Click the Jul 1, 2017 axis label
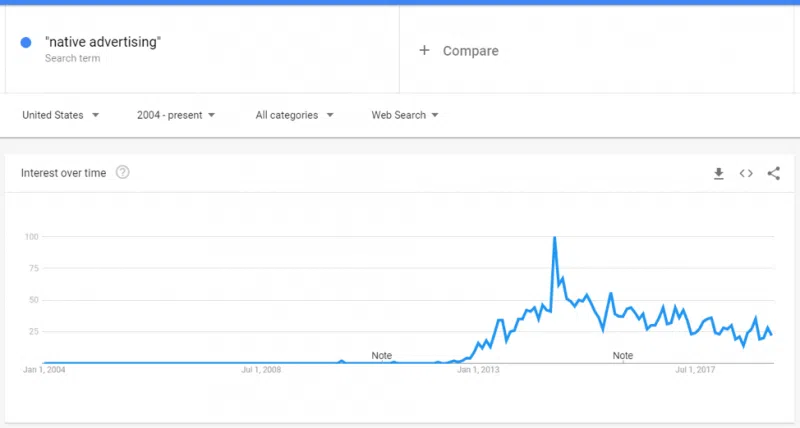Viewport: 800px width, 428px height. coord(694,371)
